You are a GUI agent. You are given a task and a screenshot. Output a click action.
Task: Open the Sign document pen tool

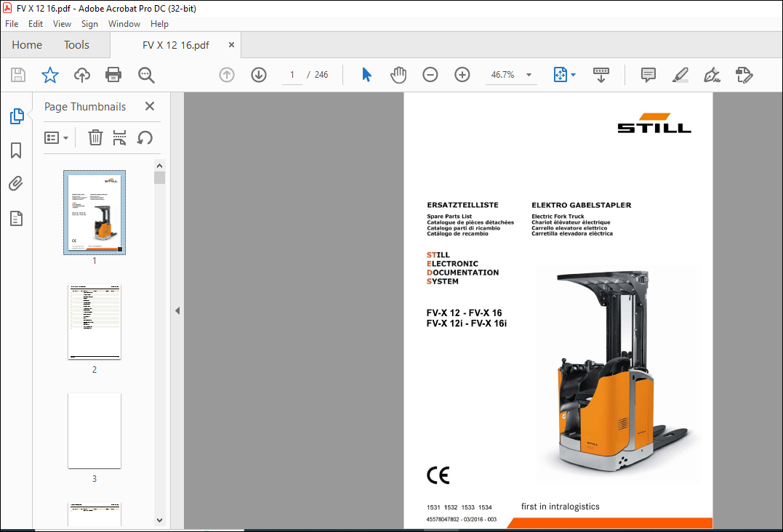click(712, 75)
